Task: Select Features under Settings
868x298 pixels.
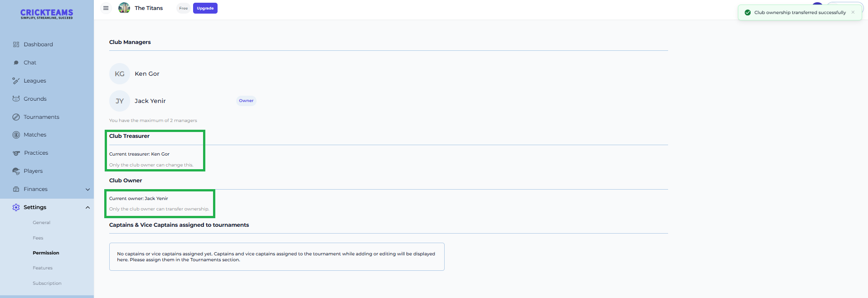Action: point(43,268)
